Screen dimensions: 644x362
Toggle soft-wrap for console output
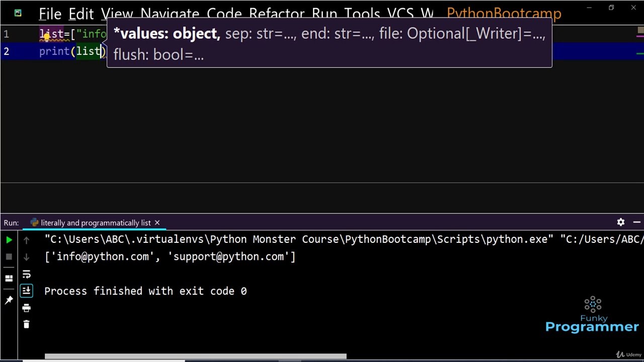27,274
